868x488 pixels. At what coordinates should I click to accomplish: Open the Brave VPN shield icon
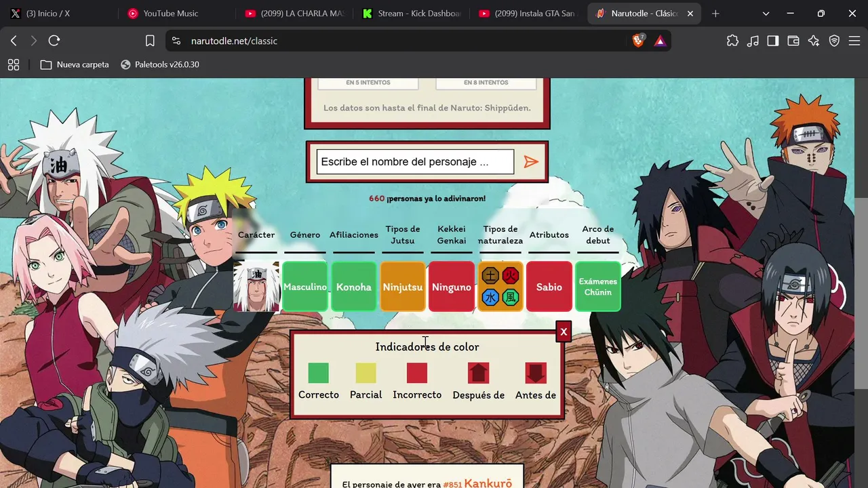tap(834, 41)
